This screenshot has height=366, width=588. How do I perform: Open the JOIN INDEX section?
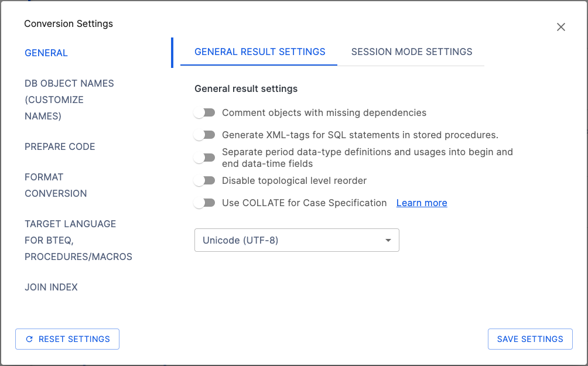click(x=51, y=287)
